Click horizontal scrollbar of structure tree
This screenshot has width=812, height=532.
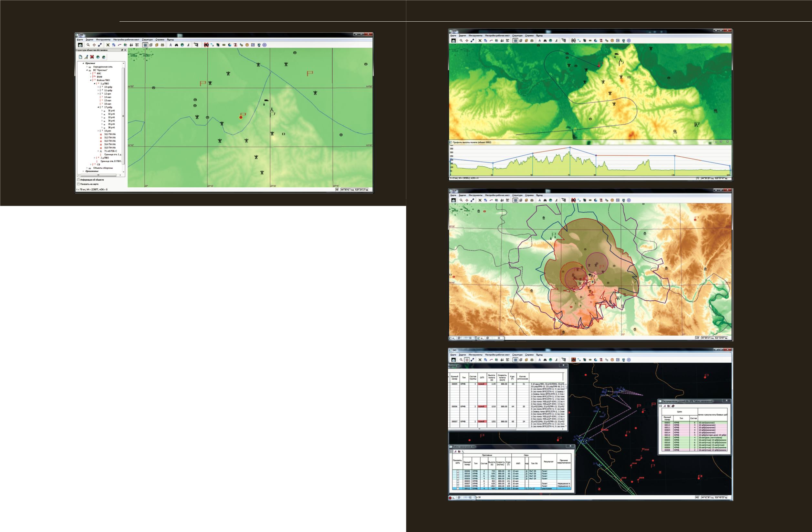[x=99, y=175]
